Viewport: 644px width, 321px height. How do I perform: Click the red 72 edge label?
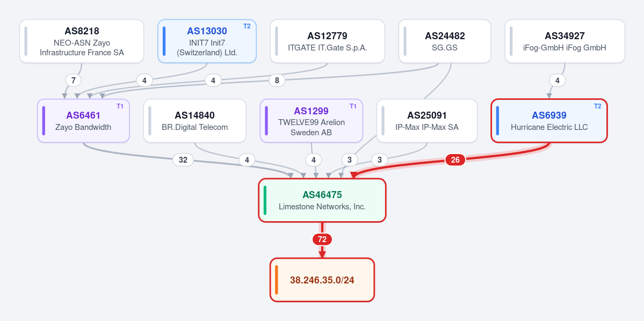tap(322, 239)
